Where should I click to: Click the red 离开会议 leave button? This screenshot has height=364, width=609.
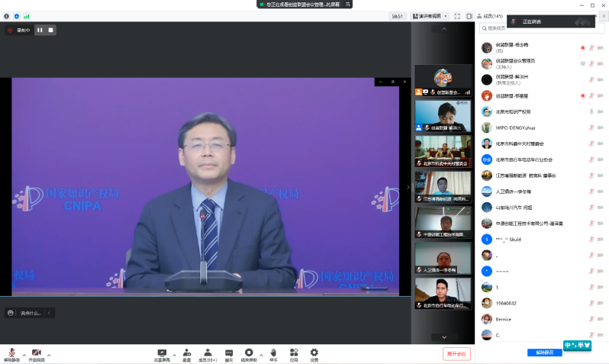456,354
